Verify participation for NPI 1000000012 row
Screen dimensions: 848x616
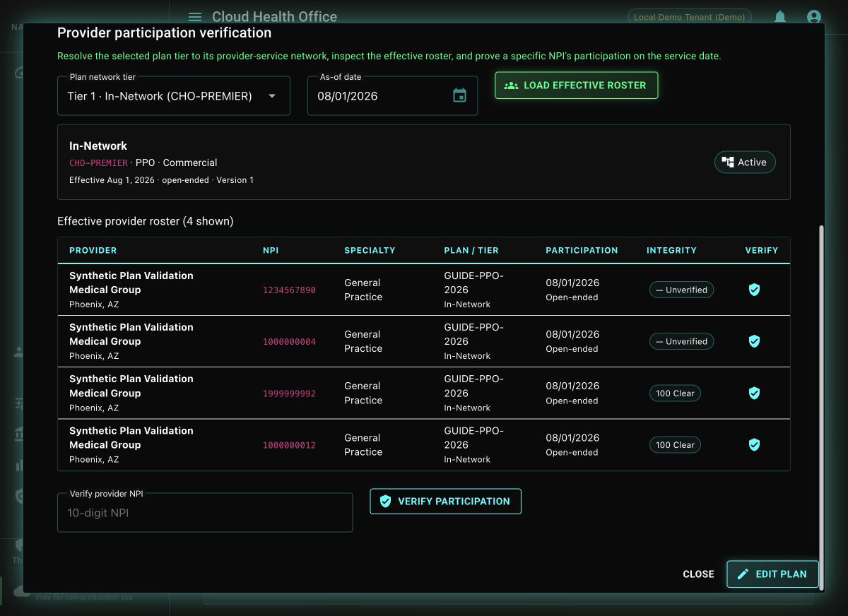point(754,444)
